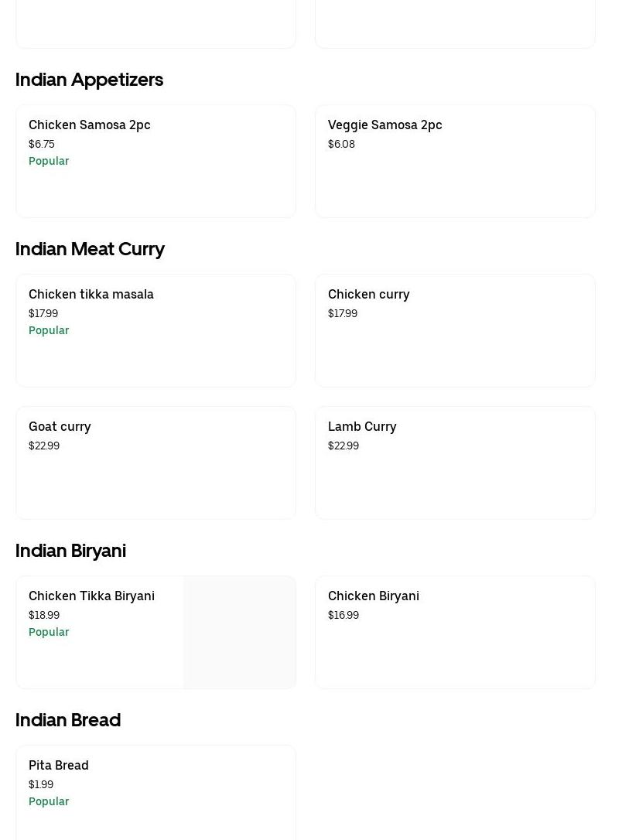Viewport: 622px width, 840px height.
Task: Click the Popular tag under Chicken Samosa
Action: 49,161
